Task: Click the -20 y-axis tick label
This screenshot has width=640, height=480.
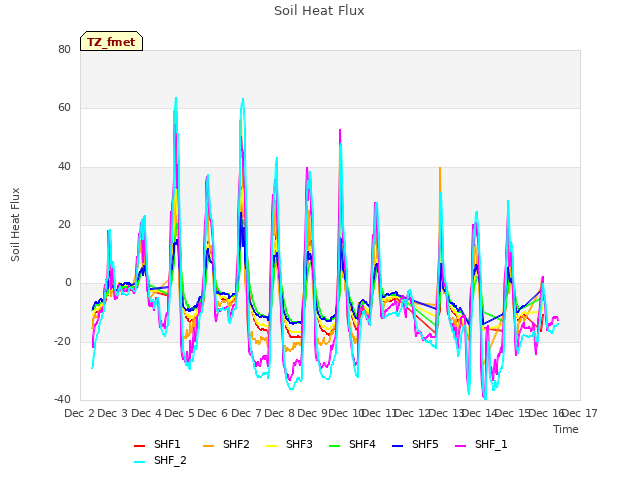Action: click(x=62, y=341)
